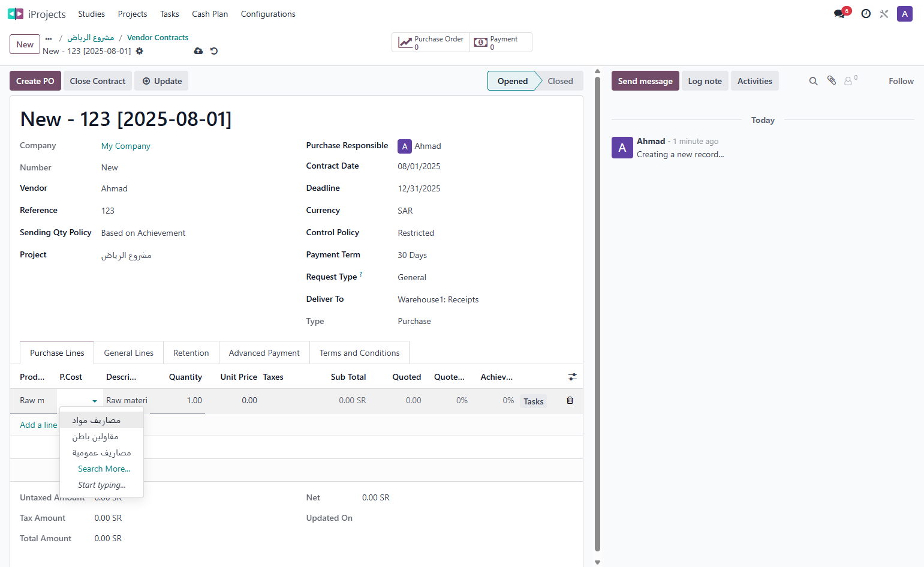This screenshot has width=924, height=567.
Task: Open the column settings adjust icon
Action: [x=573, y=377]
